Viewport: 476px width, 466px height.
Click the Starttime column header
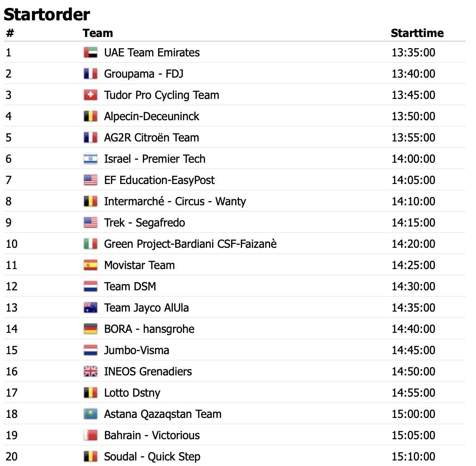click(x=417, y=33)
